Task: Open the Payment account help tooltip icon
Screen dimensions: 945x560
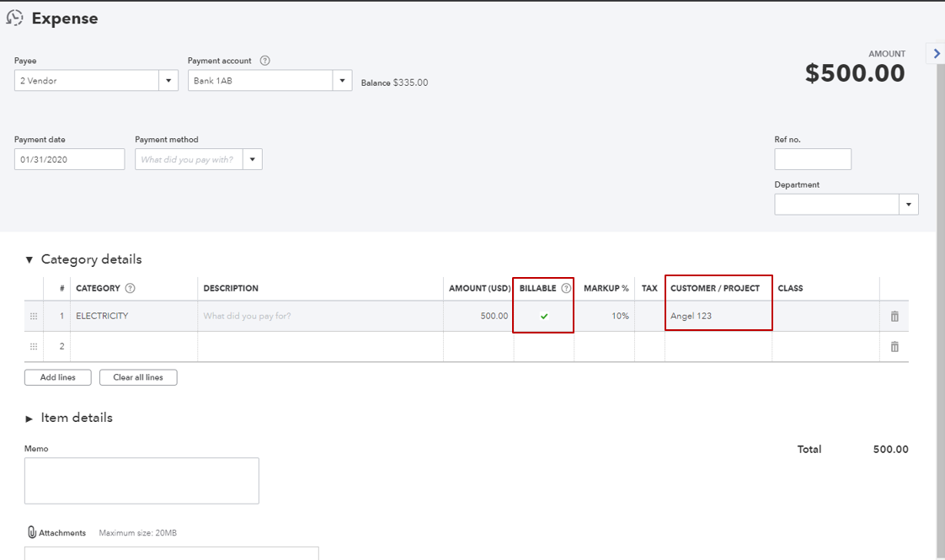Action: pyautogui.click(x=264, y=60)
